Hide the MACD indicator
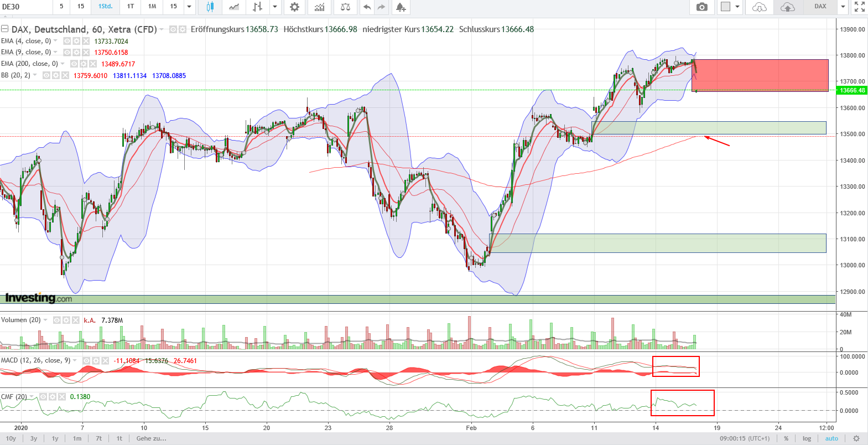The image size is (868, 445). [x=86, y=360]
